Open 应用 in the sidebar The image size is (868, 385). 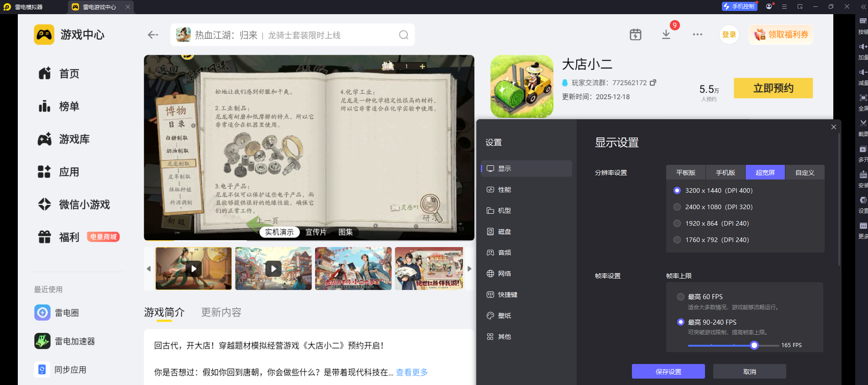pos(59,172)
